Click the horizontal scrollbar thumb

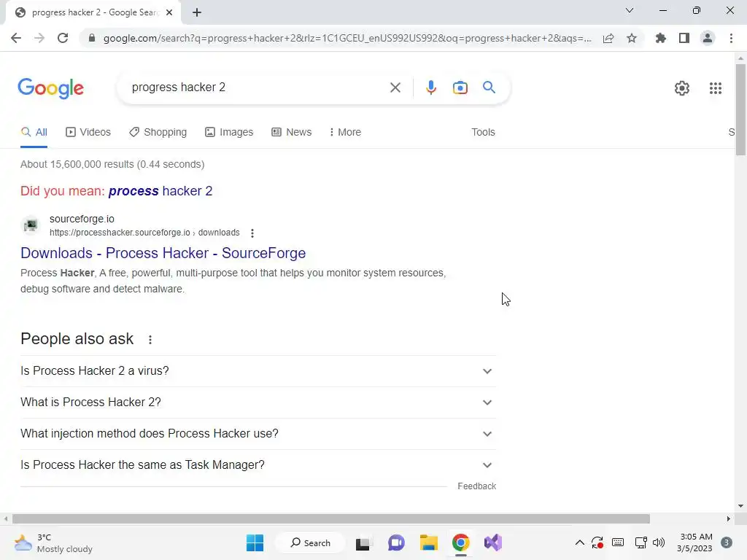coord(331,518)
